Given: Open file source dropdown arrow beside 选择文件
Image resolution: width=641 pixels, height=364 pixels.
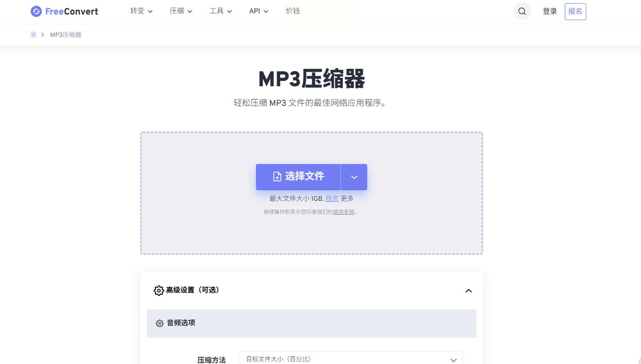Looking at the screenshot, I should point(354,177).
